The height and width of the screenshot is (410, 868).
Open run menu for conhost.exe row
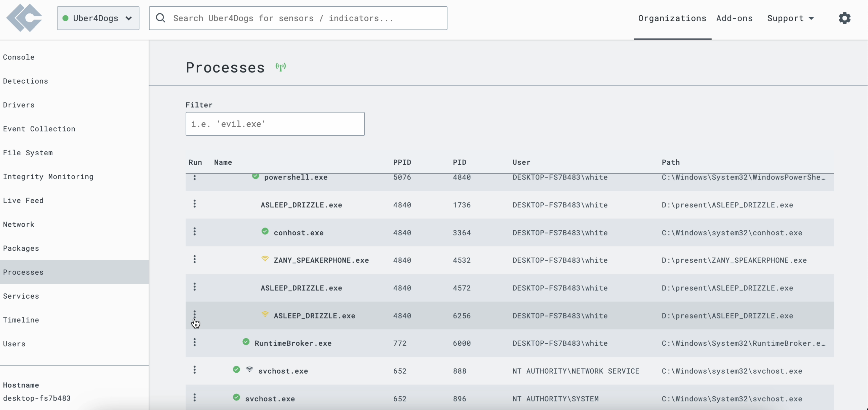click(x=194, y=231)
